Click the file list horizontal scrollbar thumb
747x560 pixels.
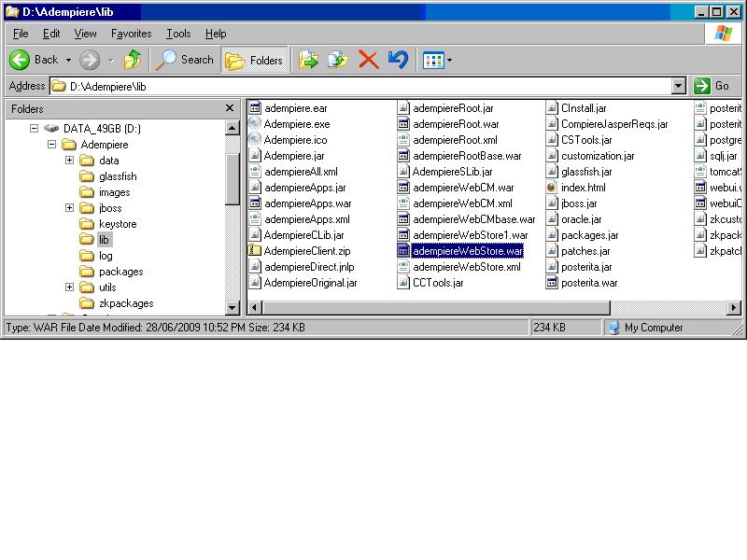pyautogui.click(x=436, y=308)
